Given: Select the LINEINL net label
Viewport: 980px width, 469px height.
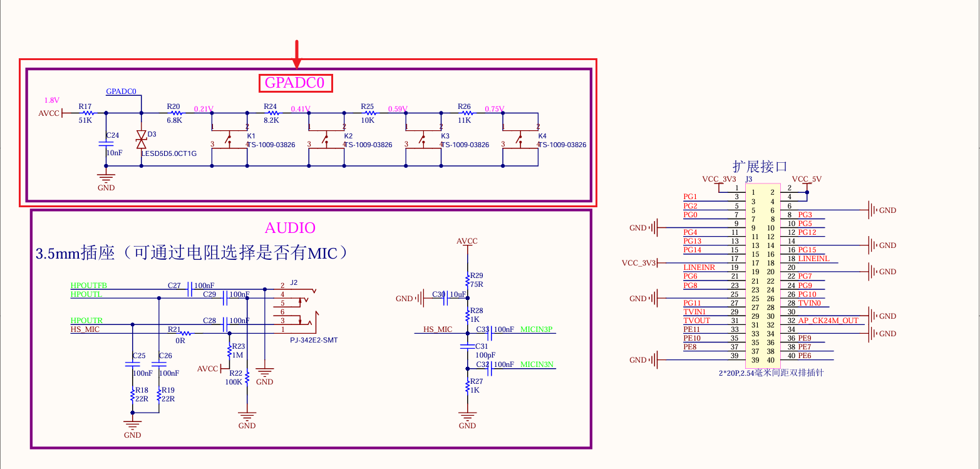Looking at the screenshot, I should pos(813,259).
